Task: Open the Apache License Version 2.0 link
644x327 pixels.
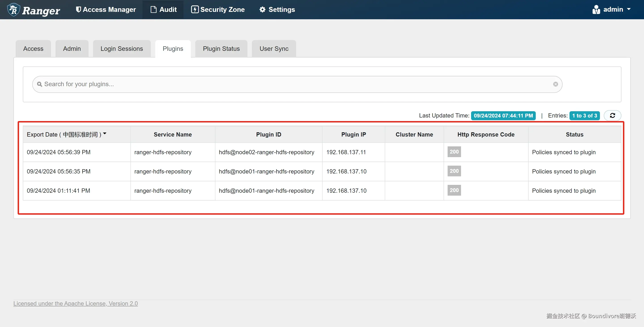Action: pos(76,303)
